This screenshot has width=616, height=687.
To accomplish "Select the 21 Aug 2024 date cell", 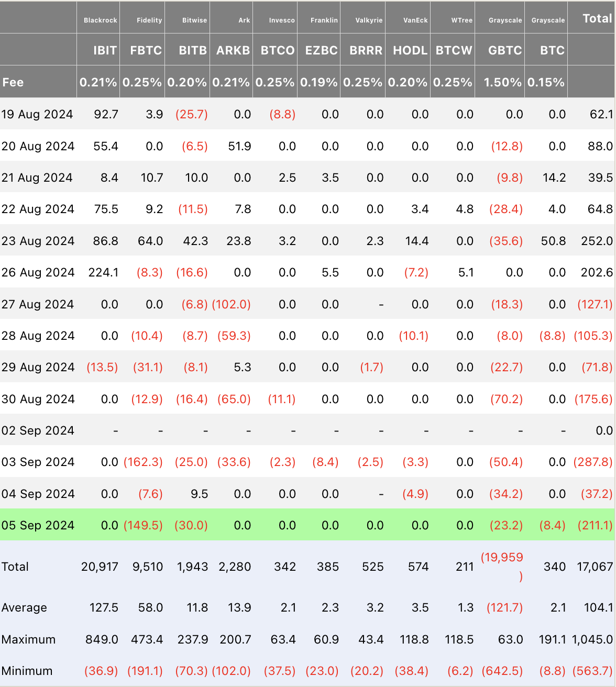I will pyautogui.click(x=37, y=178).
